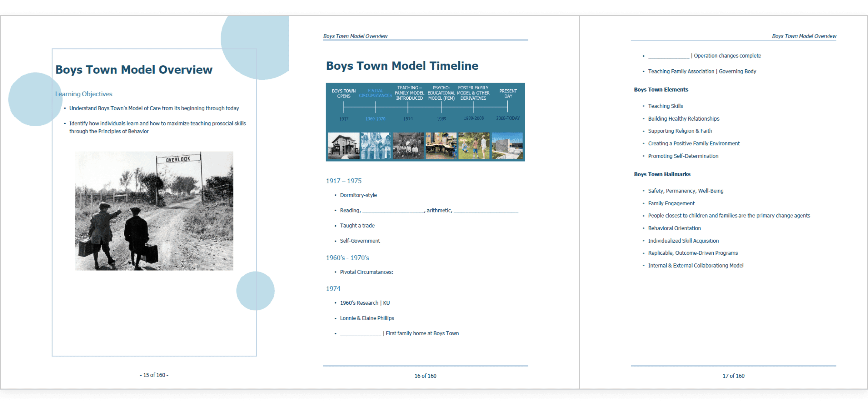Screen dimensions: 868x405
Task: Click 'Teaching Family Association | Governing Body' bullet
Action: pos(702,72)
